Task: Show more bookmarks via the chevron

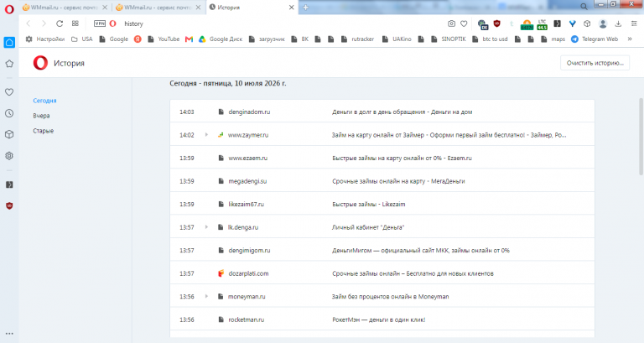Action: pyautogui.click(x=630, y=39)
